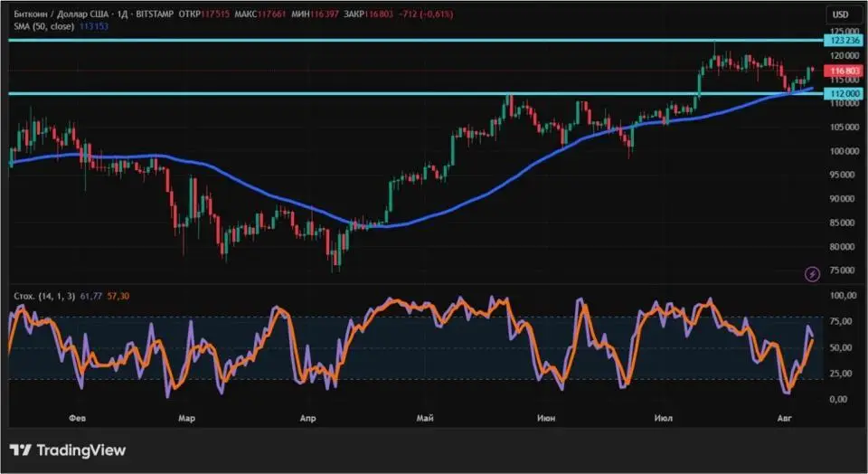Viewport: 868px width, 474px height.
Task: Click the Апр label on time axis
Action: tap(307, 418)
